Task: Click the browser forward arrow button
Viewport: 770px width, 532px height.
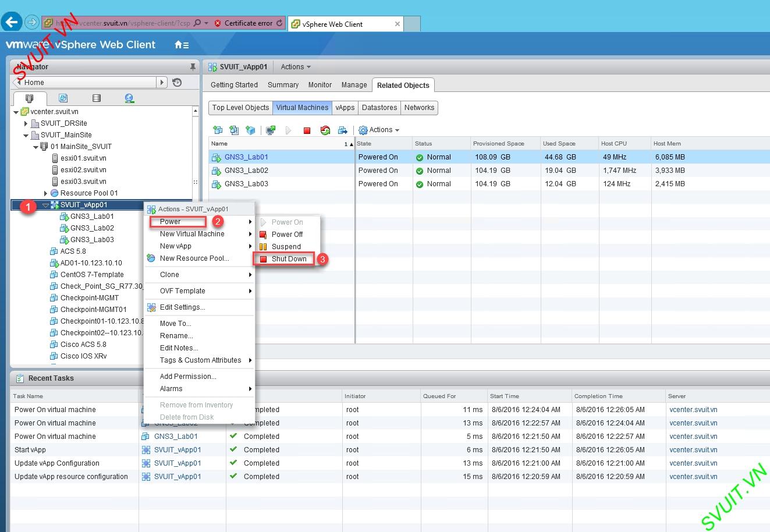Action: (x=32, y=23)
